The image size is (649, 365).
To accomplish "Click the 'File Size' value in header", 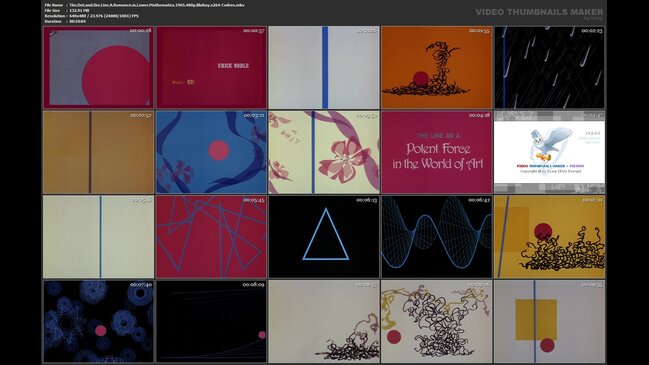I will [x=79, y=10].
